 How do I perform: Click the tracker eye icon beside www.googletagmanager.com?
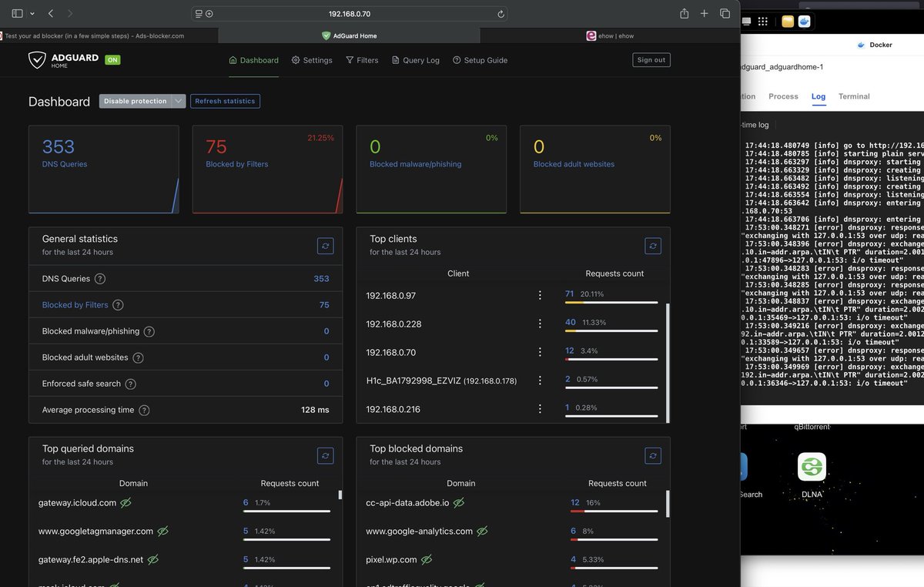(x=162, y=532)
